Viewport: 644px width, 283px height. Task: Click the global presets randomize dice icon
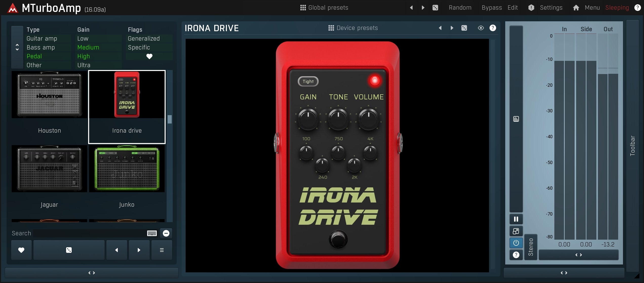pyautogui.click(x=435, y=8)
